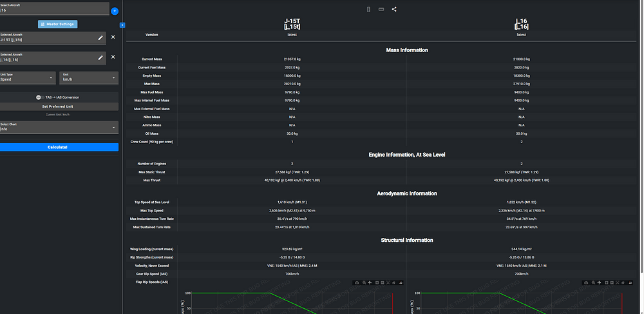Click the Engine Information, At Sea Level heading
Image resolution: width=644 pixels, height=314 pixels.
pyautogui.click(x=407, y=155)
